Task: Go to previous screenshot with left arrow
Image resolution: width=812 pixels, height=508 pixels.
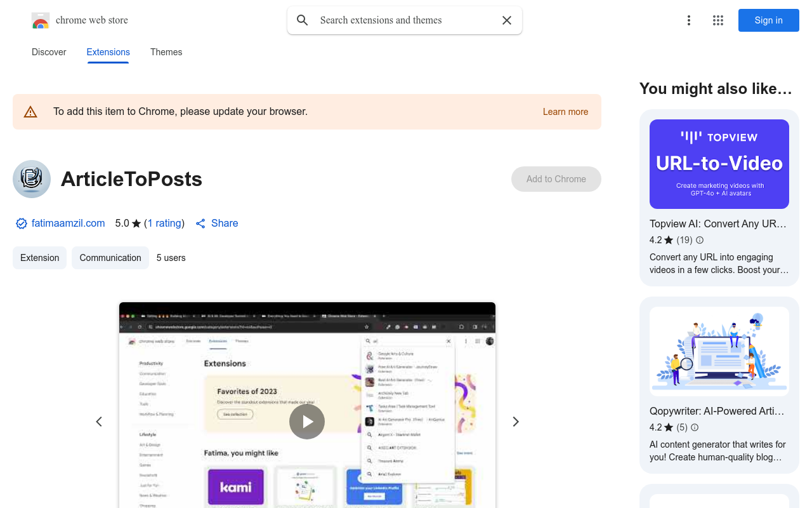Action: pyautogui.click(x=99, y=422)
